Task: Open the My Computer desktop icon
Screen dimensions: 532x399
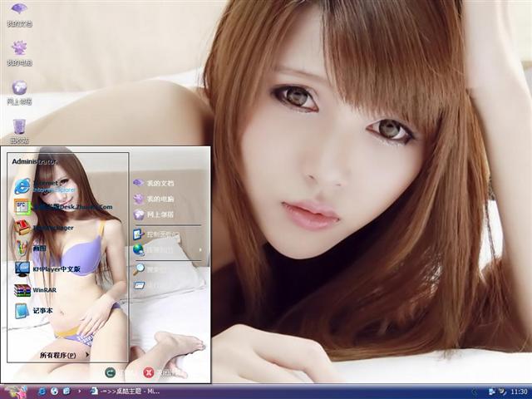Action: pos(19,53)
